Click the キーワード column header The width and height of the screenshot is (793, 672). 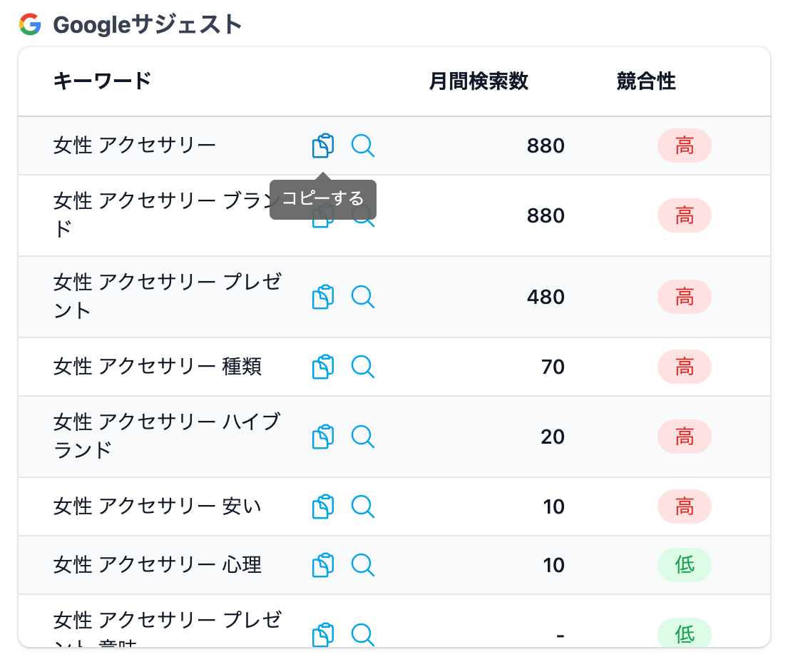click(102, 81)
